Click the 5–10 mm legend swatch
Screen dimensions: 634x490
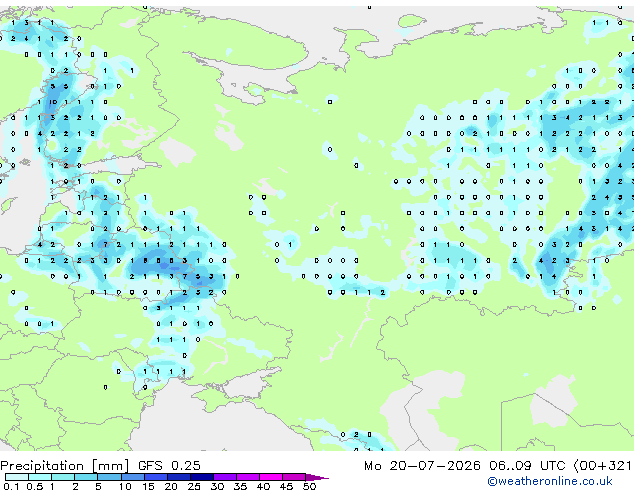(110, 477)
